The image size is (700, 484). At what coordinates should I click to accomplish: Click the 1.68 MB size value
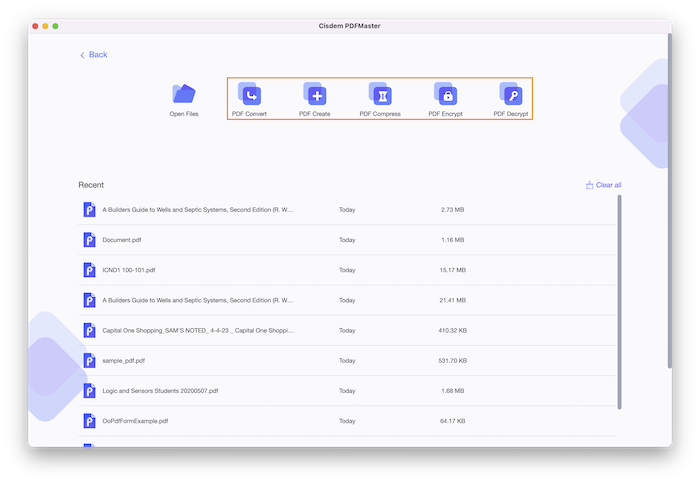(x=452, y=391)
